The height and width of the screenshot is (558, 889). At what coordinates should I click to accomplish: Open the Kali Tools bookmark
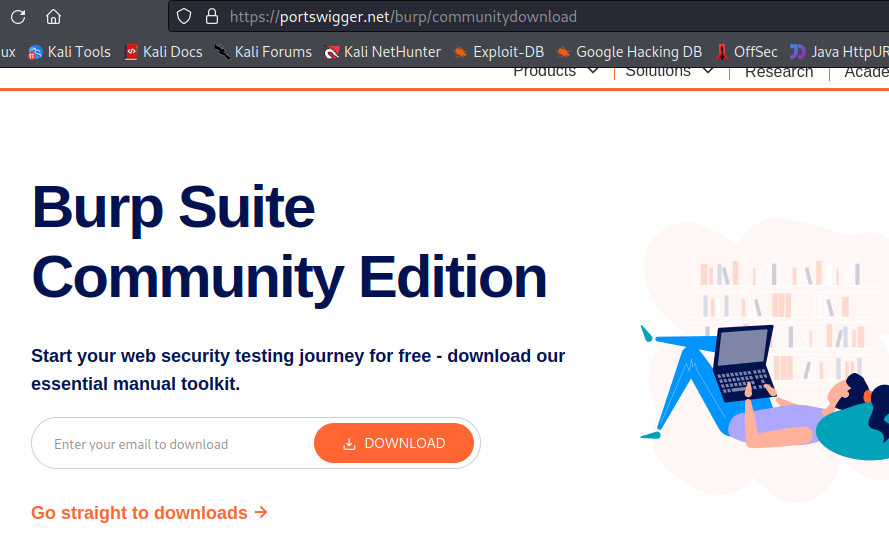(69, 52)
